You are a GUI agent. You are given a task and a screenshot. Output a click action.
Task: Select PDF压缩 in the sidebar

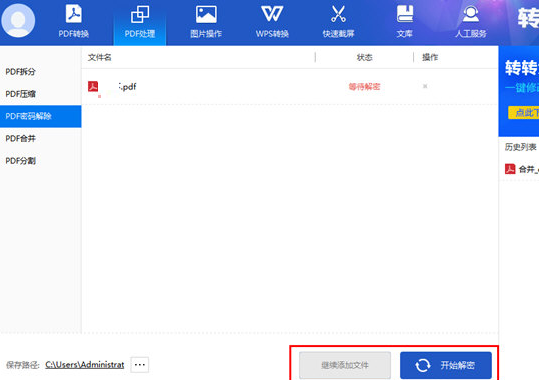[41, 94]
